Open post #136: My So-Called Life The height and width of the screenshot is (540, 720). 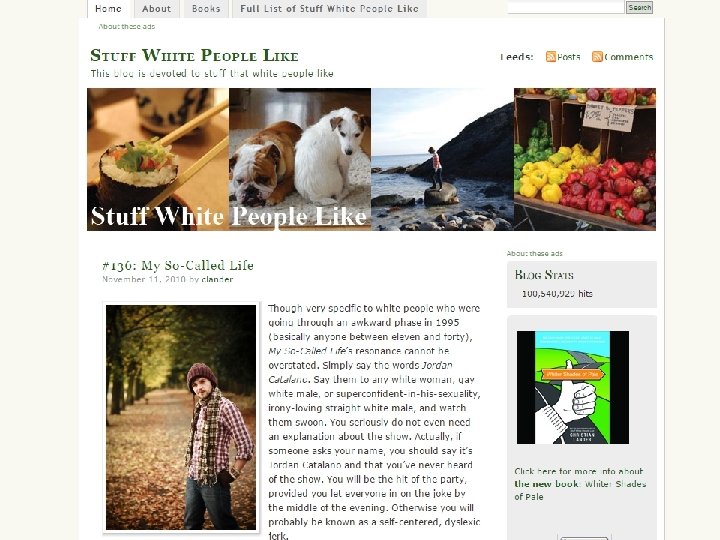[x=178, y=265]
